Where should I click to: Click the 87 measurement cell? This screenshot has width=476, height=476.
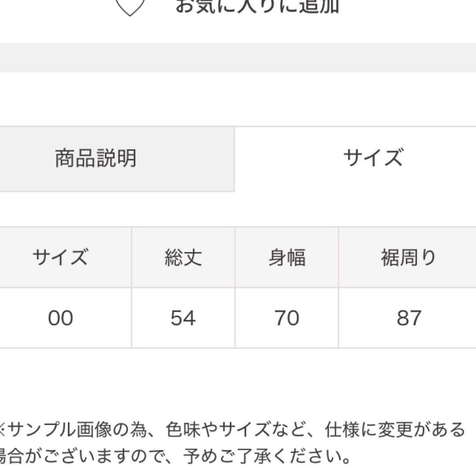[x=409, y=316]
